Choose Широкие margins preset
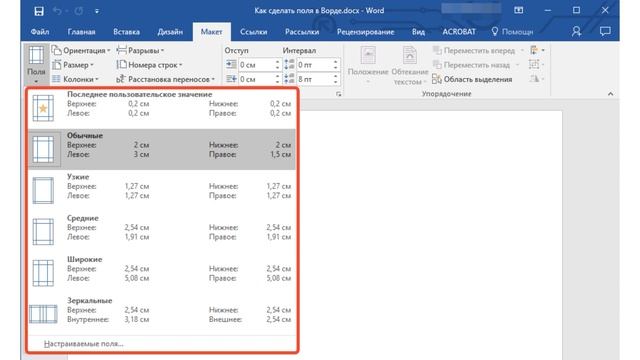Image resolution: width=640 pixels, height=360 pixels. click(162, 273)
